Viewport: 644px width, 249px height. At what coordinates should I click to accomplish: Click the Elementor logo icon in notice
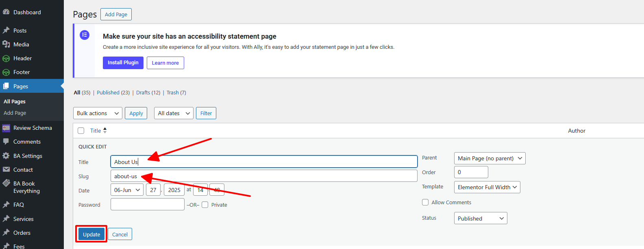coord(85,35)
